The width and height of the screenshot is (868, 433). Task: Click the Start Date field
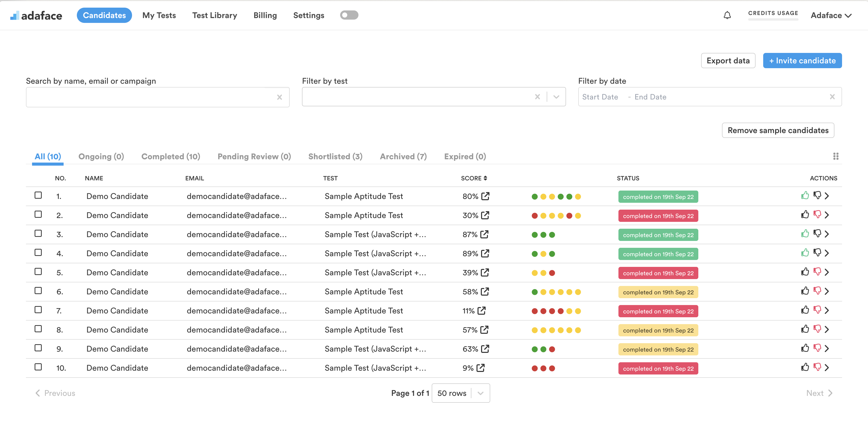600,97
